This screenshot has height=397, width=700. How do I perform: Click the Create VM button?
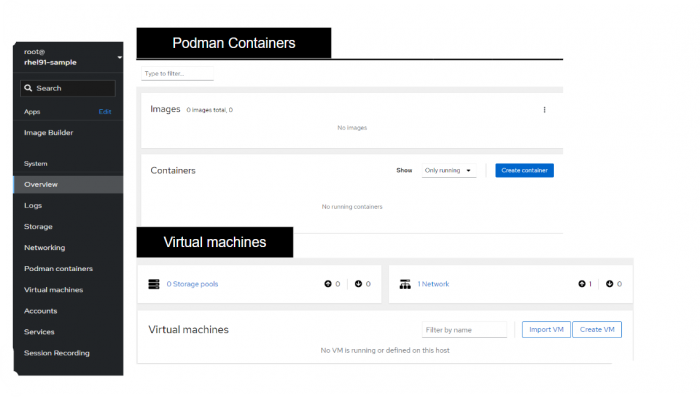point(597,330)
